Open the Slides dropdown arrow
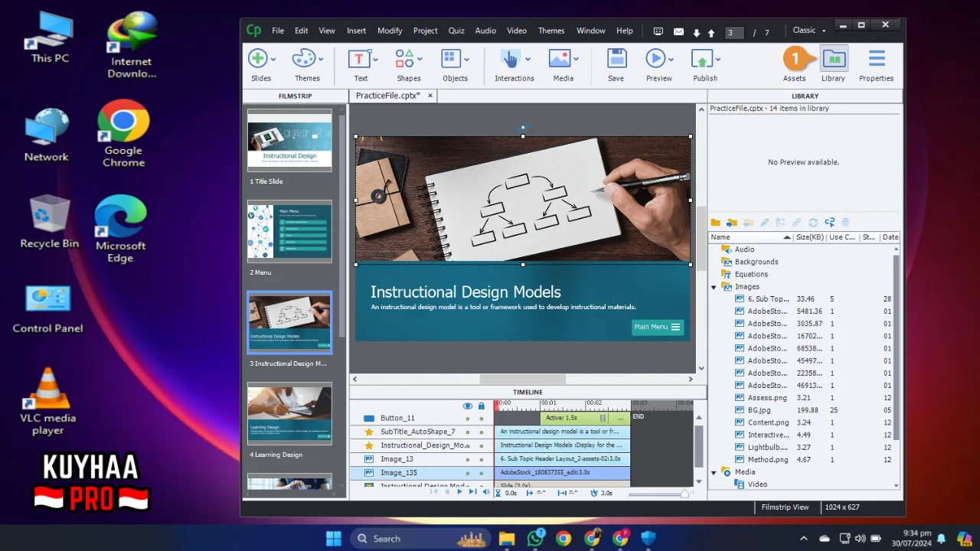The width and height of the screenshot is (980, 551). coord(273,60)
